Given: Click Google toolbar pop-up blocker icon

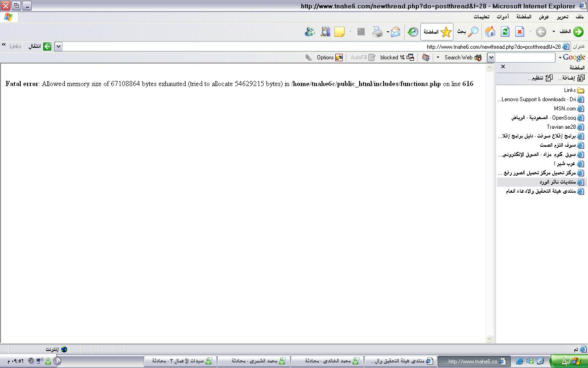Looking at the screenshot, I should 410,57.
